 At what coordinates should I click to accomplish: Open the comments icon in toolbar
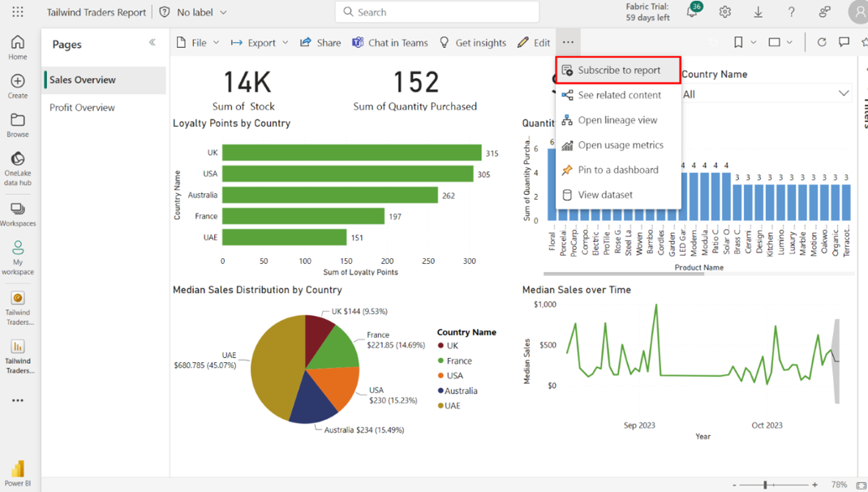coord(844,42)
